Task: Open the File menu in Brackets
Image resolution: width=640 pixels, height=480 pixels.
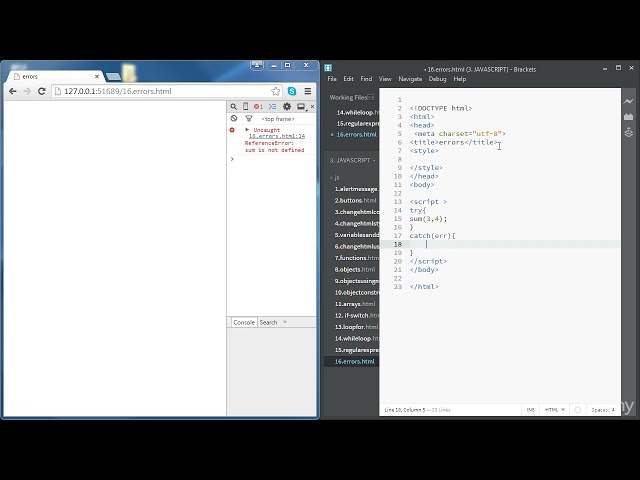Action: (332, 79)
